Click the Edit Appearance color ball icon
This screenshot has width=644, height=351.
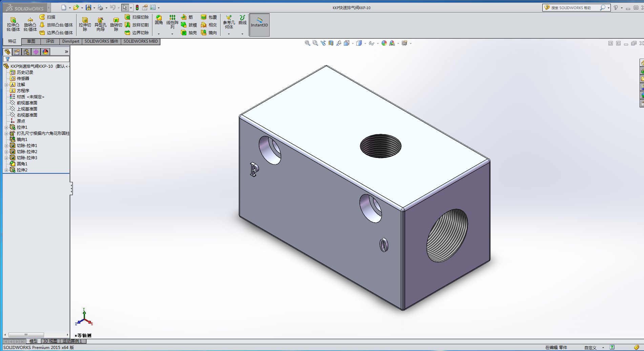384,43
